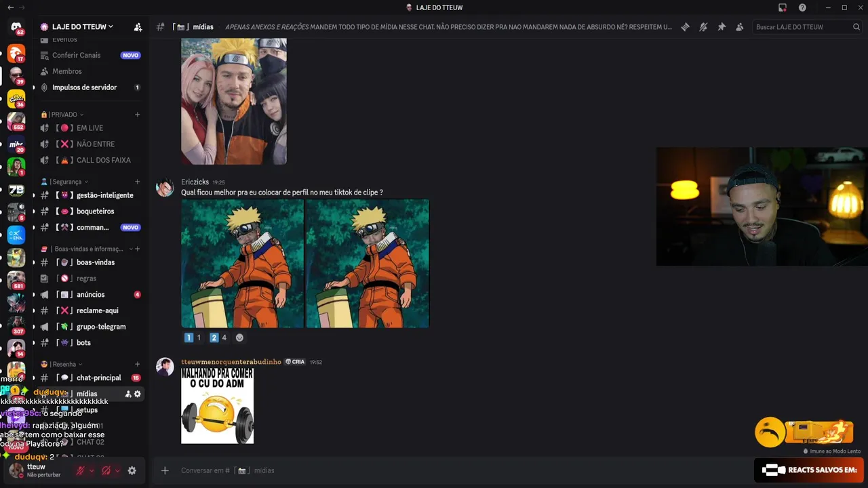Image resolution: width=868 pixels, height=488 pixels.
Task: Open gestão-inteligente channel
Action: [90, 195]
